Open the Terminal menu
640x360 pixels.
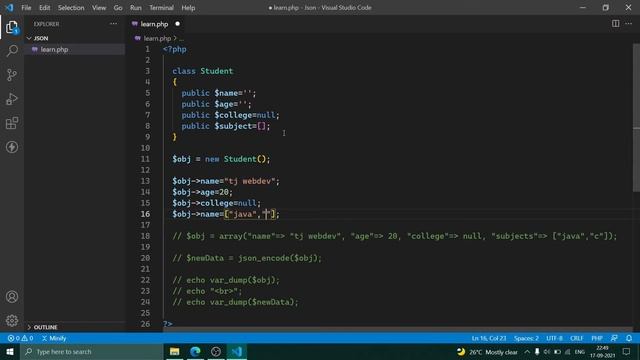click(161, 8)
